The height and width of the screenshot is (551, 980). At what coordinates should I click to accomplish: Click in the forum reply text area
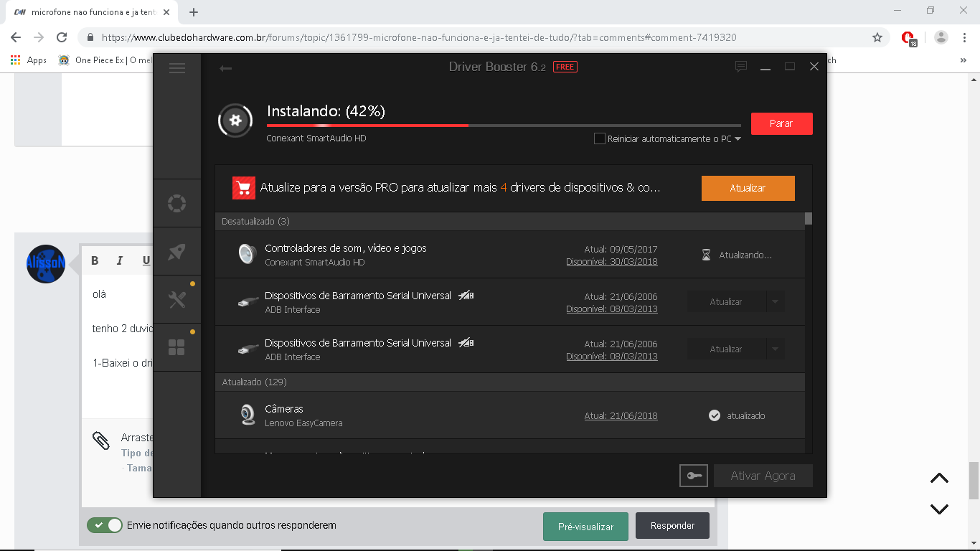(x=118, y=344)
